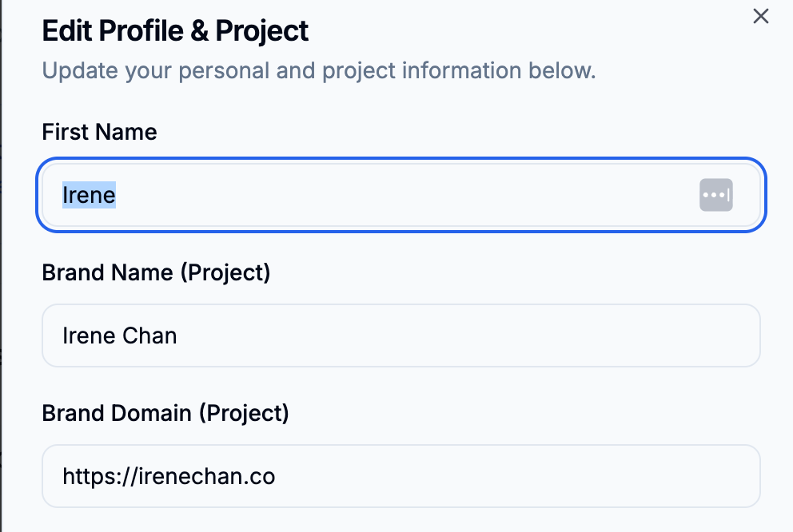Image resolution: width=793 pixels, height=532 pixels.
Task: Close the Edit Profile & Project modal
Action: tap(760, 16)
